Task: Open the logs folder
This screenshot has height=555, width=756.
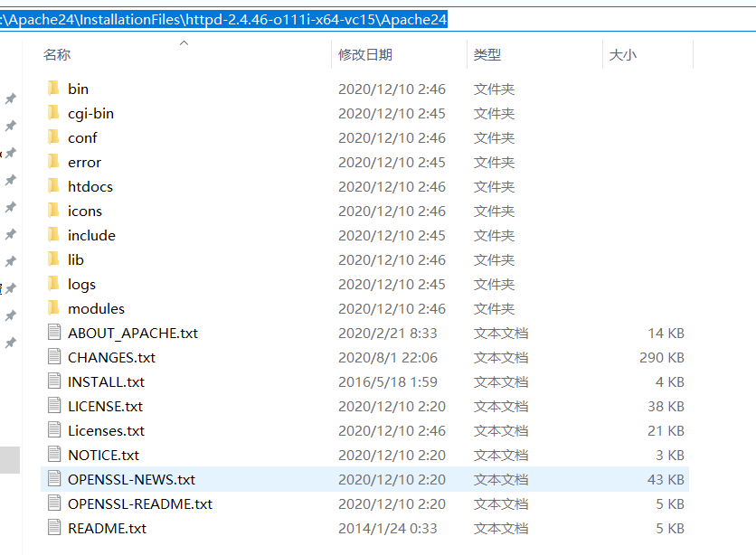Action: [x=80, y=283]
